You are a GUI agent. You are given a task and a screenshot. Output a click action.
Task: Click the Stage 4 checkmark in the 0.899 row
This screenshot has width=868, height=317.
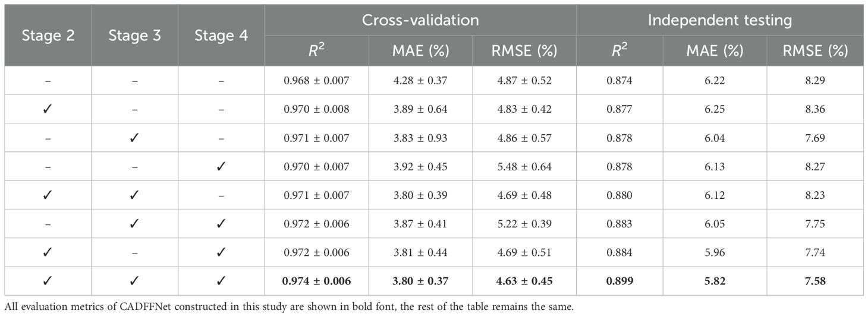(221, 281)
